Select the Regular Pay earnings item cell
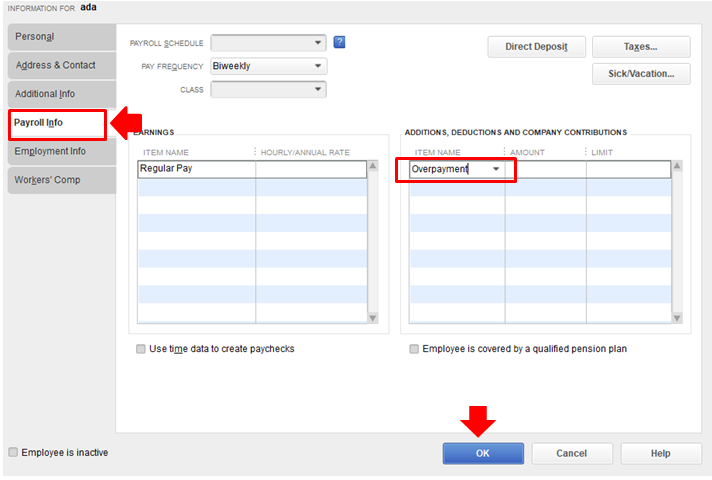The width and height of the screenshot is (712, 480). [x=197, y=169]
